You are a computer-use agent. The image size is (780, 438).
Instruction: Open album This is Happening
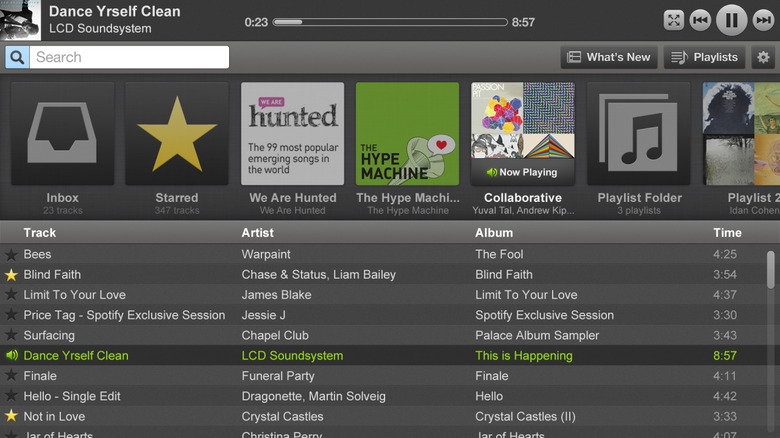point(524,356)
